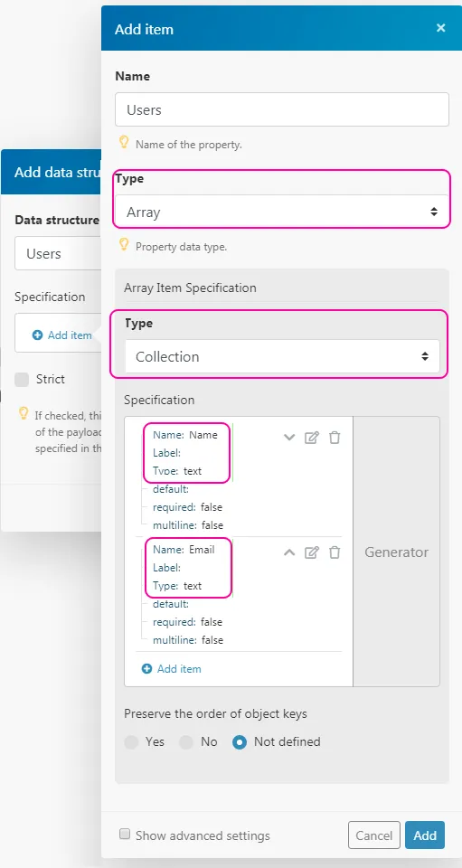Edit the Email item with pencil icon

312,552
